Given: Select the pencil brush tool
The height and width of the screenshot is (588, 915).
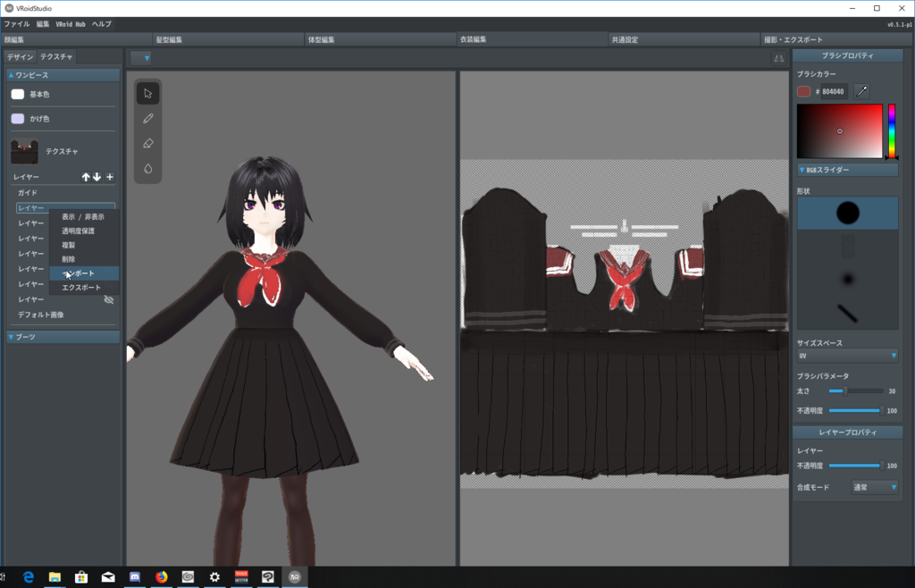Looking at the screenshot, I should (x=148, y=119).
